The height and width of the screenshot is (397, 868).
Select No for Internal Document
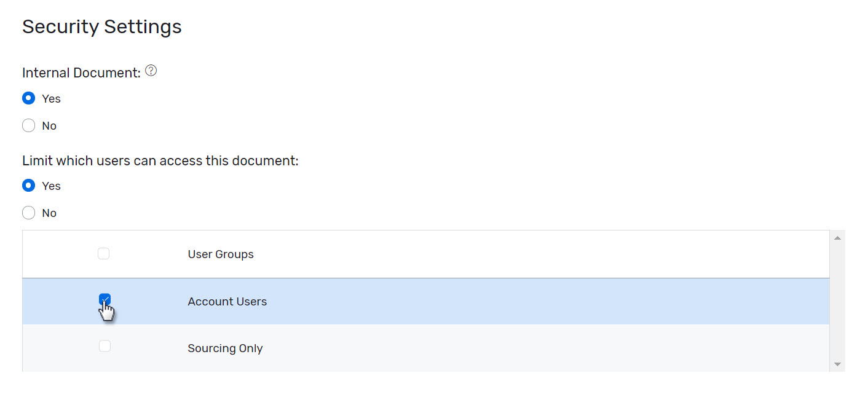28,125
